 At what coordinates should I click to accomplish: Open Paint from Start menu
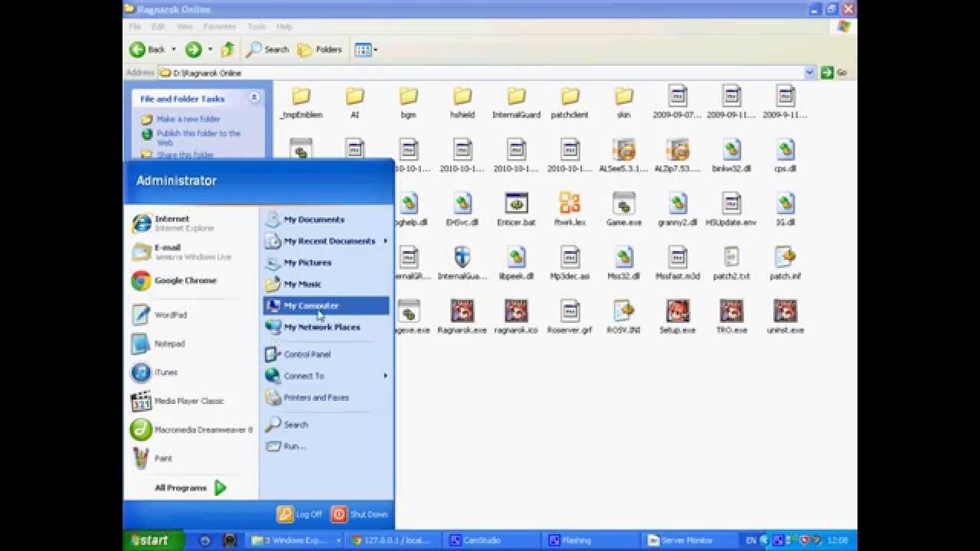[152, 458]
